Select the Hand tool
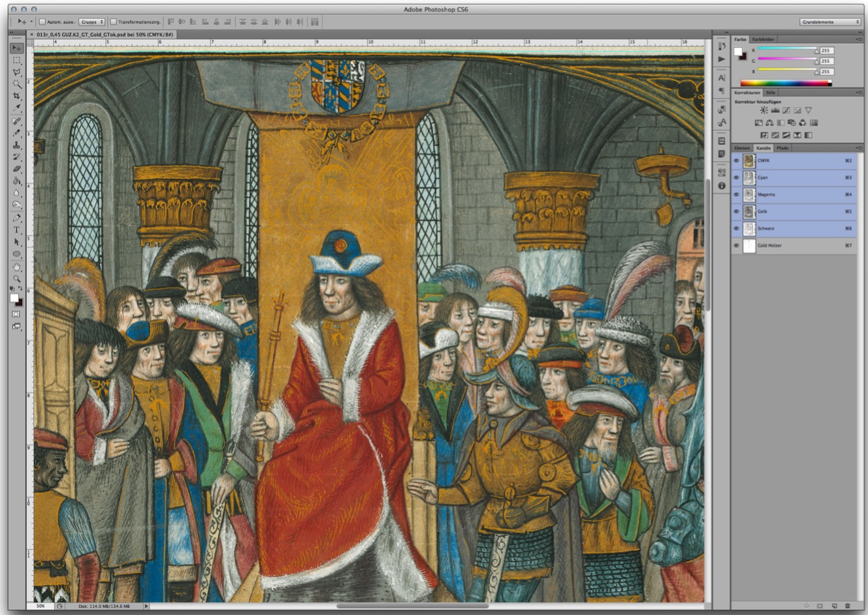The width and height of the screenshot is (868, 615). tap(17, 267)
